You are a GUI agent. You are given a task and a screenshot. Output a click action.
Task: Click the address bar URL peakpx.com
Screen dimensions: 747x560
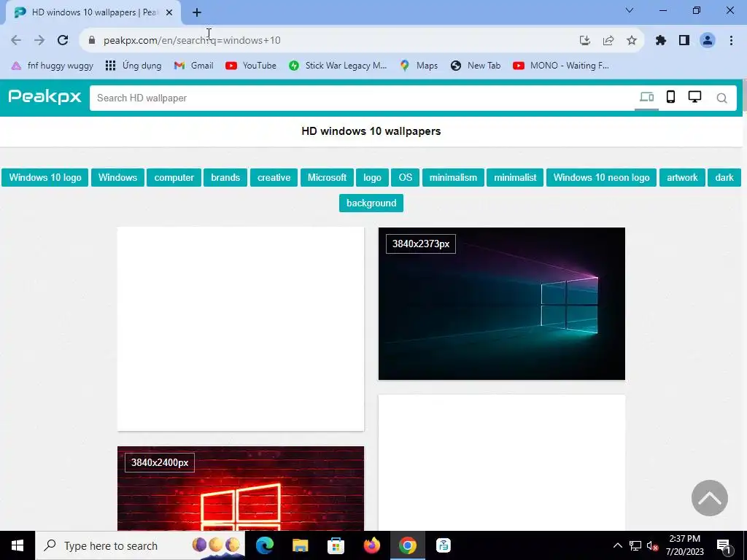(x=192, y=41)
